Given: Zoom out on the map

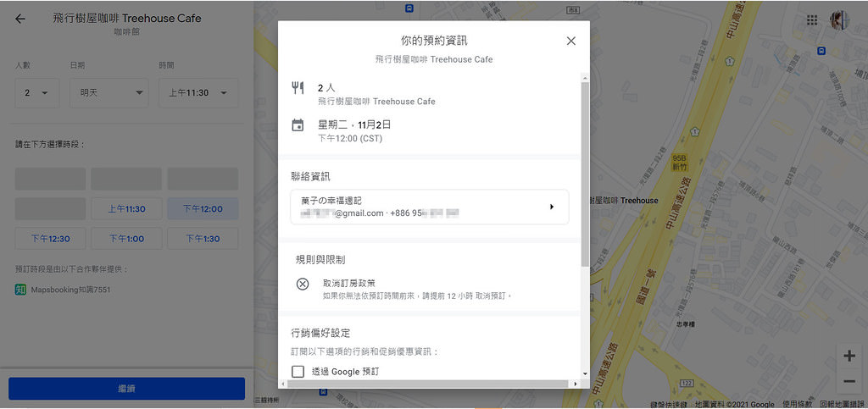Looking at the screenshot, I should point(849,381).
